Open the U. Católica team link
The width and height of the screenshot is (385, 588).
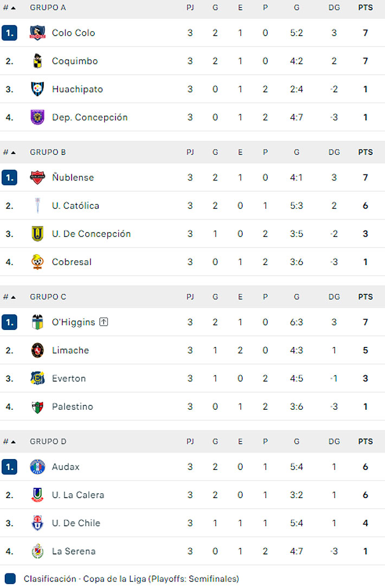[x=75, y=205]
